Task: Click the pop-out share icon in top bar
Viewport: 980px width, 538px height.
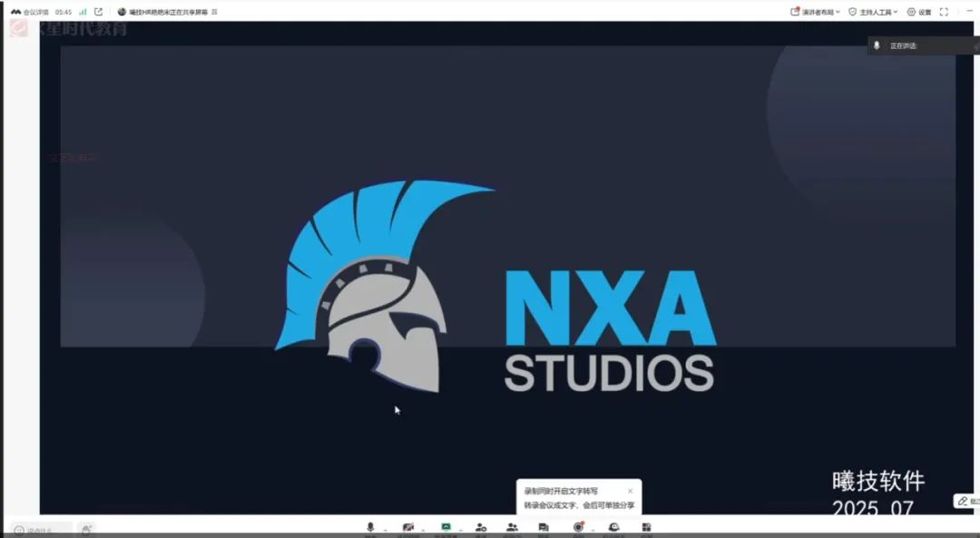Action: 98,12
